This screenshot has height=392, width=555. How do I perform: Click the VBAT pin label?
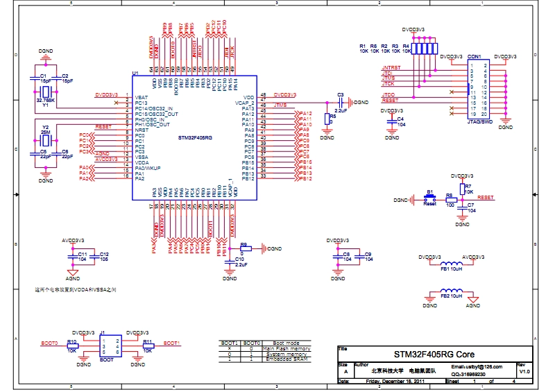point(142,97)
